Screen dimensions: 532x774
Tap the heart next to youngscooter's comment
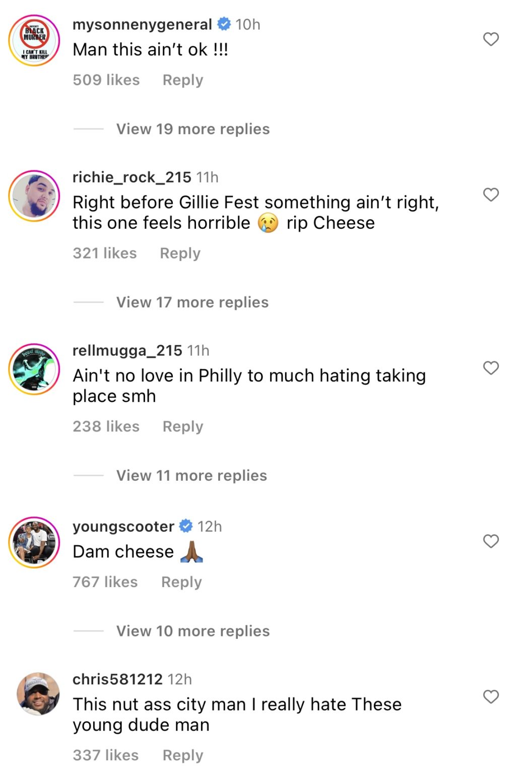[x=490, y=541]
